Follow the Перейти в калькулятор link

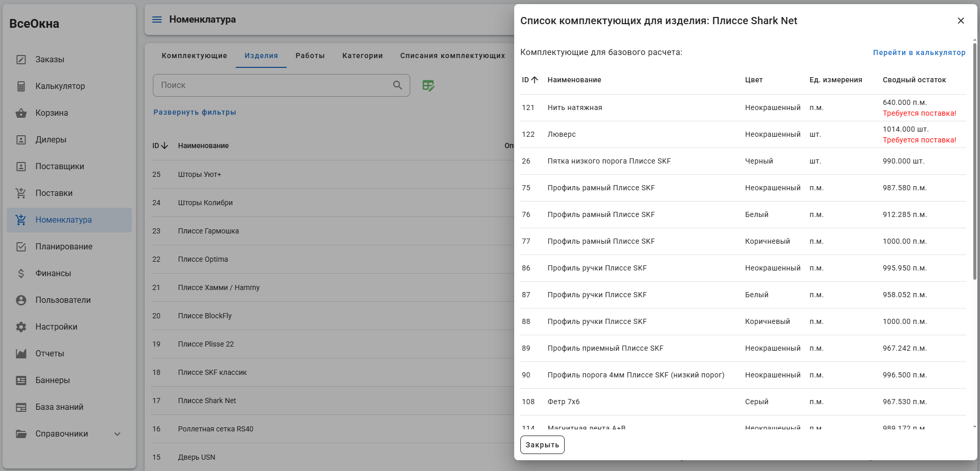point(919,52)
